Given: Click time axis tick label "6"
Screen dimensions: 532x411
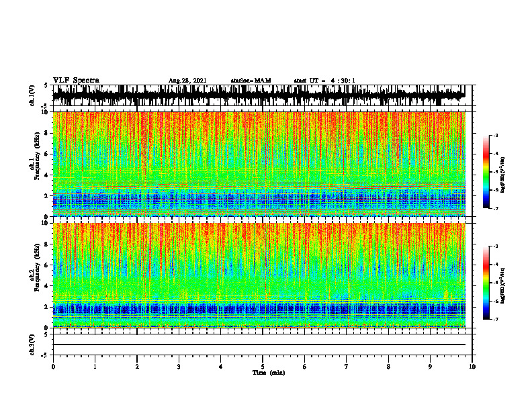Looking at the screenshot, I should tap(305, 367).
